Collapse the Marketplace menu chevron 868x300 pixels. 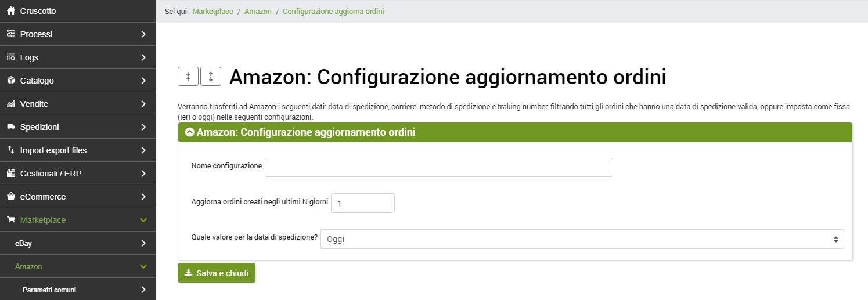[x=143, y=220]
